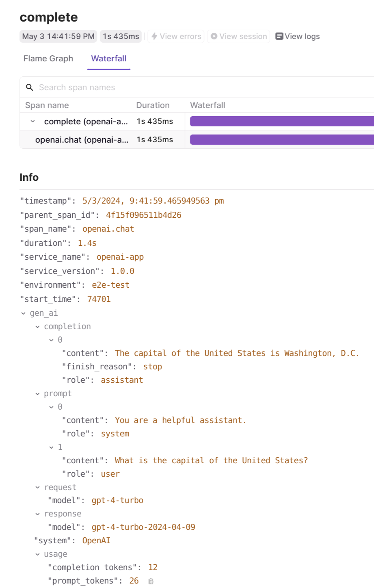This screenshot has width=374, height=588.
Task: Collapse prompt message index 1
Action: (x=51, y=447)
